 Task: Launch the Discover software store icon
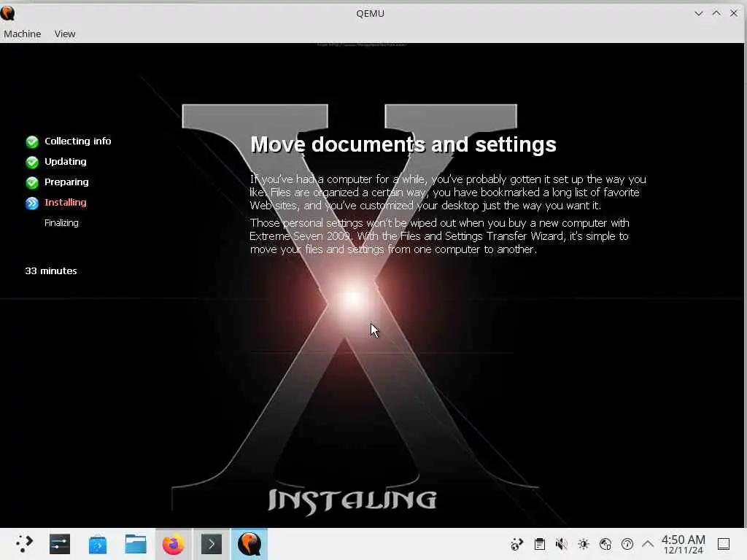[98, 544]
